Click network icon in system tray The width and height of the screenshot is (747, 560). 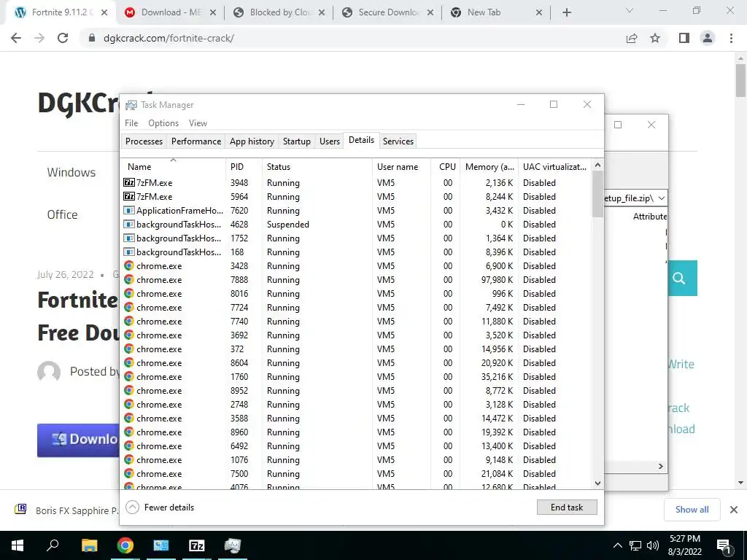tap(635, 545)
